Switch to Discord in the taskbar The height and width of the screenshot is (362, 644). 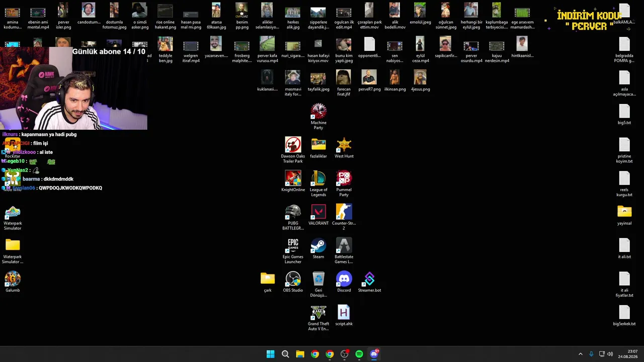coord(374,354)
